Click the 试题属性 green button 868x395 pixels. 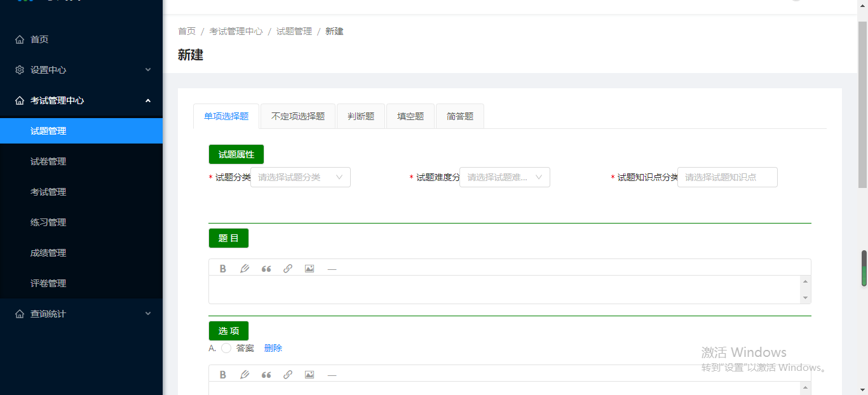tap(236, 154)
